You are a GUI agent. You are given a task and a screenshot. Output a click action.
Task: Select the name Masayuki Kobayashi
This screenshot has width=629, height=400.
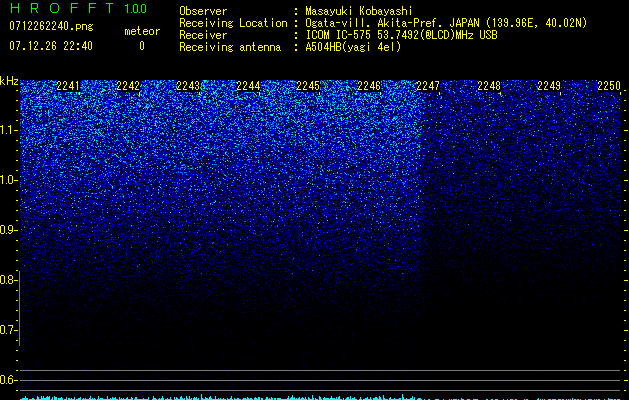(x=359, y=11)
